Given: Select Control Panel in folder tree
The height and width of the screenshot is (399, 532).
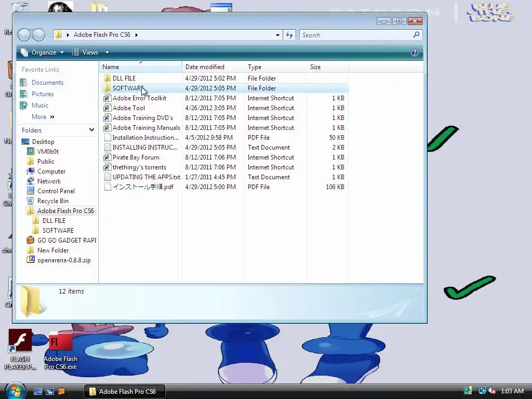Looking at the screenshot, I should pyautogui.click(x=56, y=191).
